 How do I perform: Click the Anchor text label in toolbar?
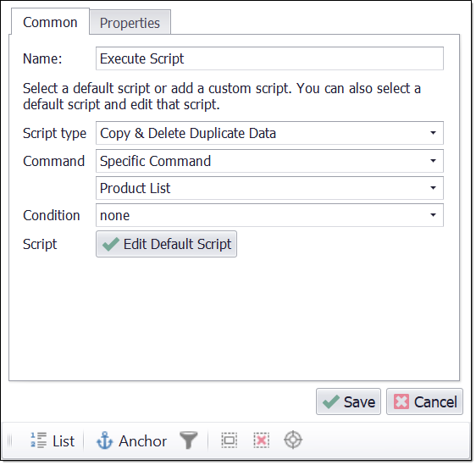tap(142, 442)
